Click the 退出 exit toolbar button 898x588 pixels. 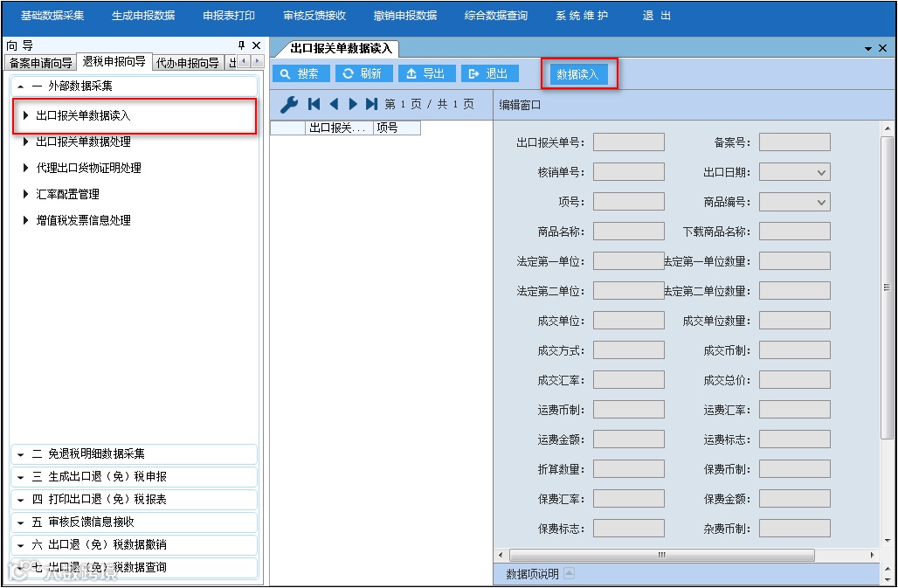[x=490, y=74]
